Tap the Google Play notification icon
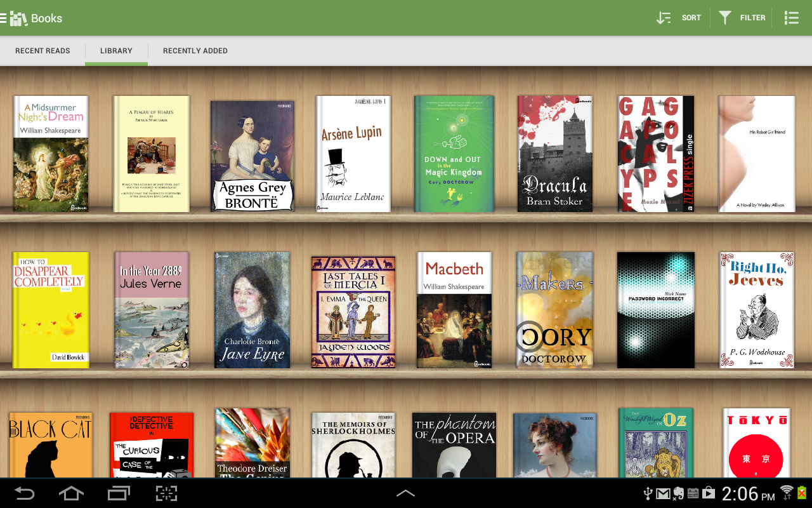 [x=709, y=493]
